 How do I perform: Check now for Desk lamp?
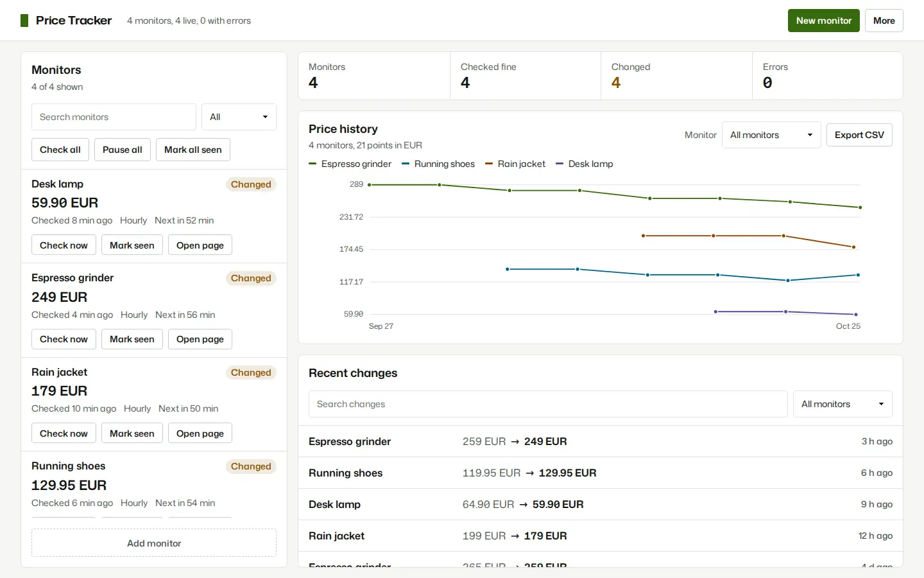[x=64, y=245]
